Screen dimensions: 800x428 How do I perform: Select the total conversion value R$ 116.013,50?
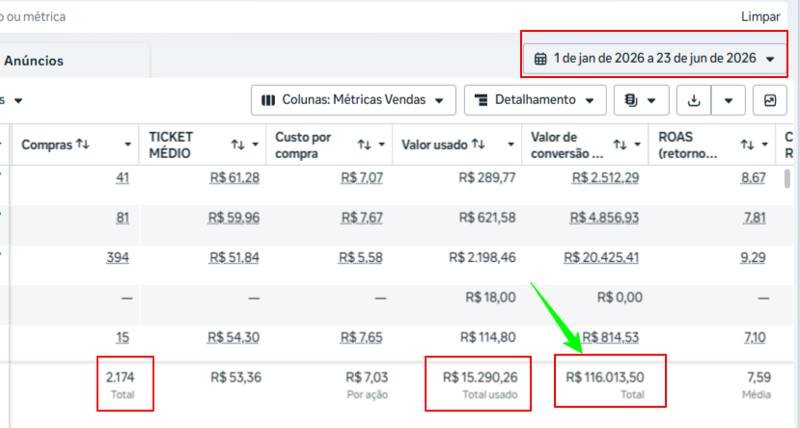point(605,377)
